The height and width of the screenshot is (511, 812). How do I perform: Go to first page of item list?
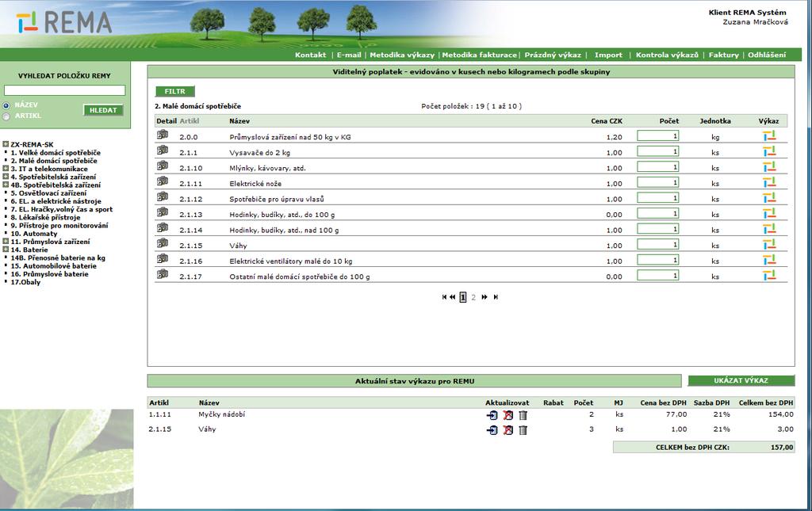(444, 297)
